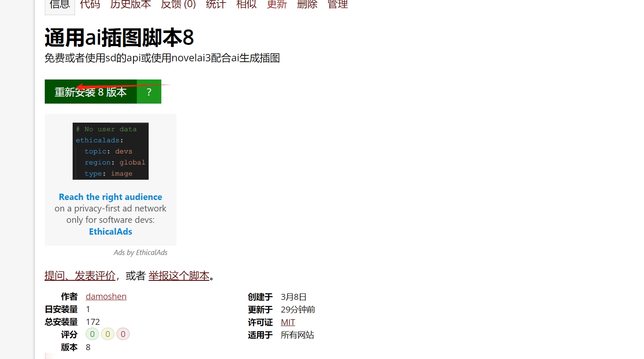Click the neutral rating count indicator
Viewport: 644px width, 359px height.
107,334
